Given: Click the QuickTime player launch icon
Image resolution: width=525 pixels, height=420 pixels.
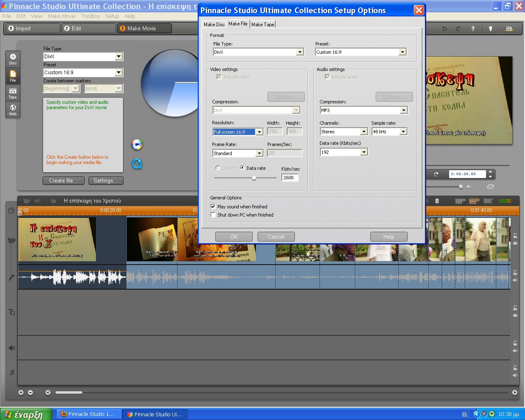Looking at the screenshot, I should pos(137,164).
